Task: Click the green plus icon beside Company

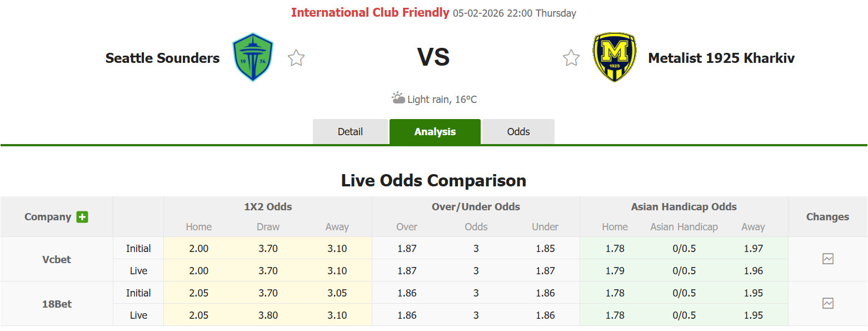Action: [x=82, y=217]
